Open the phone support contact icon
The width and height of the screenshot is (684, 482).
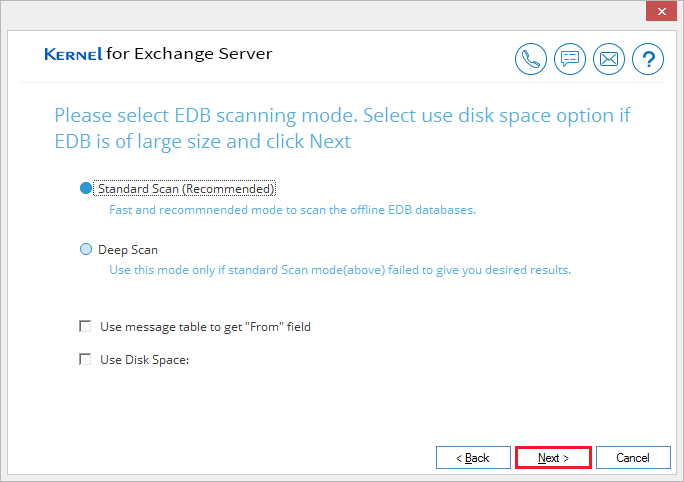530,59
